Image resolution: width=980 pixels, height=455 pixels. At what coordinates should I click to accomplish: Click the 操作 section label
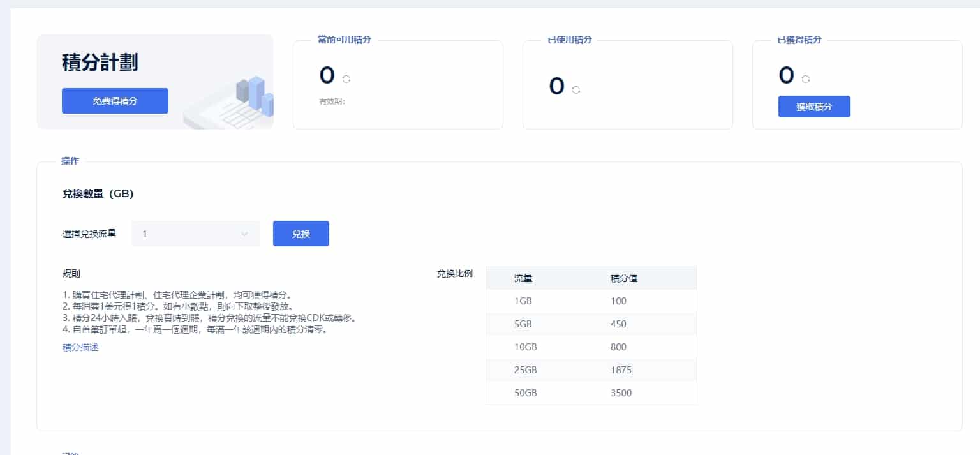[70, 161]
